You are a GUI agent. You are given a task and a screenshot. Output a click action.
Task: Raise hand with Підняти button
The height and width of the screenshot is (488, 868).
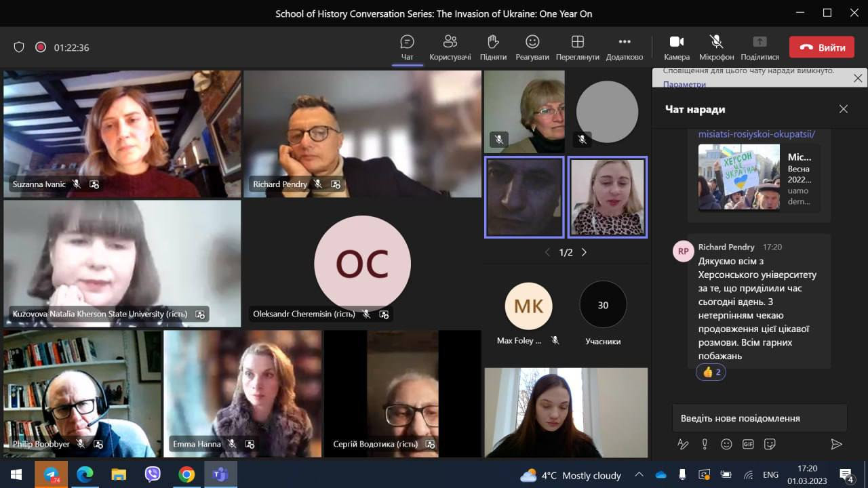[493, 47]
